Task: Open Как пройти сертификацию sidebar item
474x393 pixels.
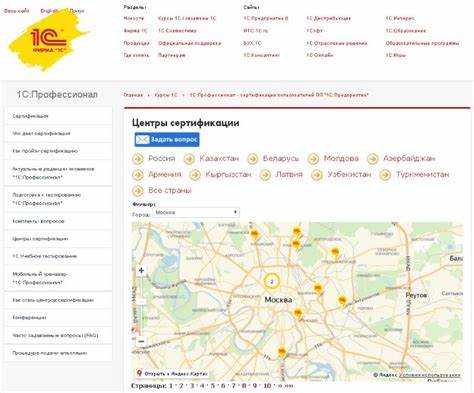Action: coord(58,151)
